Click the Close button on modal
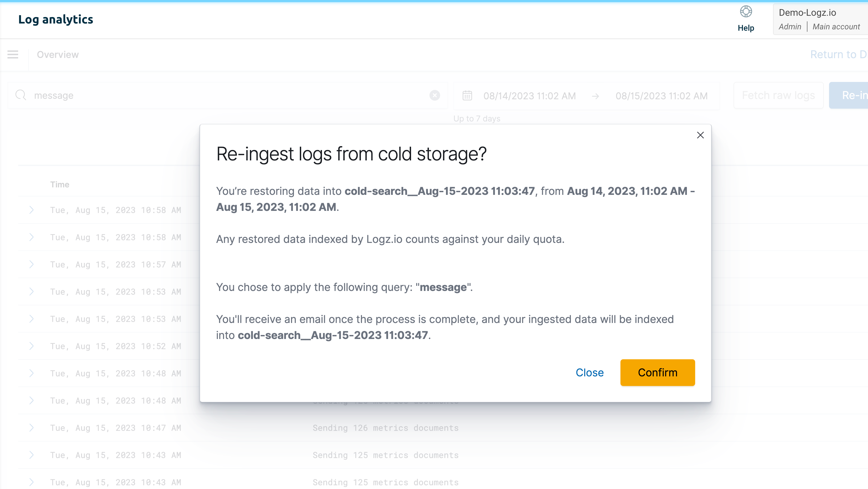 point(589,373)
